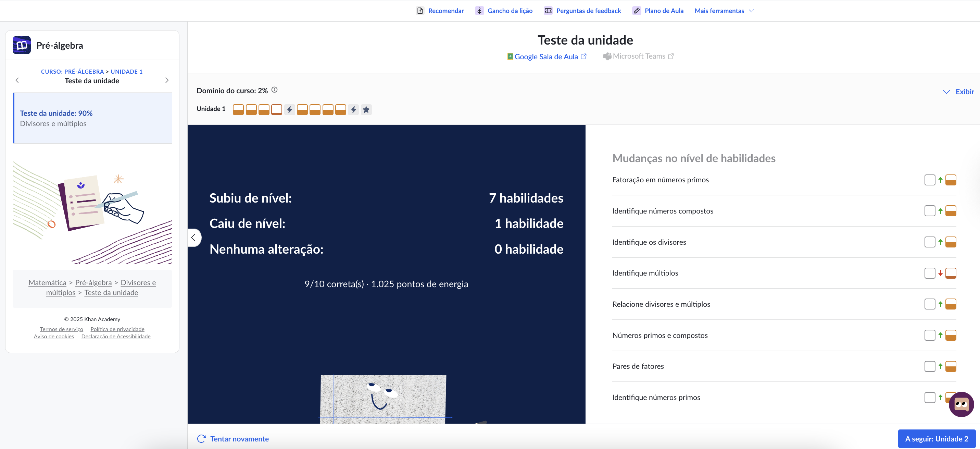
Task: Click A seguir: Unidade 2 button
Action: point(937,439)
